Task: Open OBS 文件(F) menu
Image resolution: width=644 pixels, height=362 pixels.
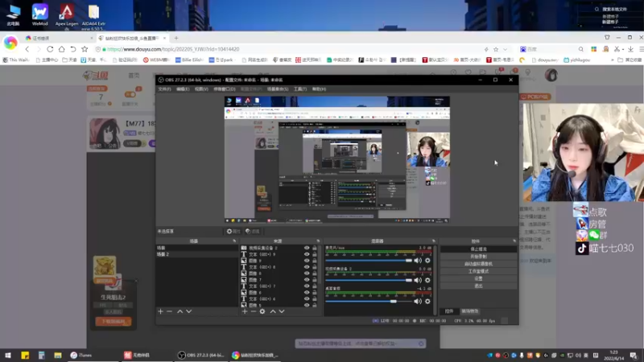Action: 164,89
